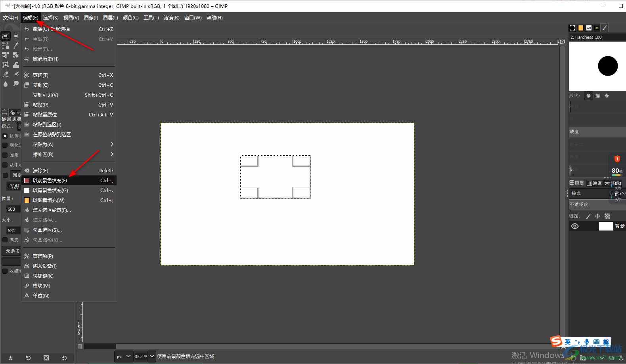Open the File menu
The height and width of the screenshot is (364, 626).
coord(10,18)
